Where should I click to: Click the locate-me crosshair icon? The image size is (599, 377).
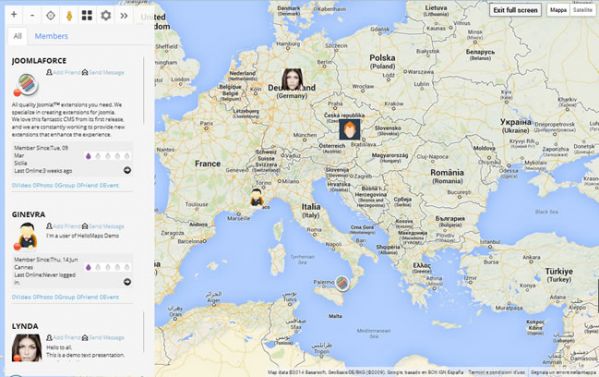pyautogui.click(x=51, y=15)
